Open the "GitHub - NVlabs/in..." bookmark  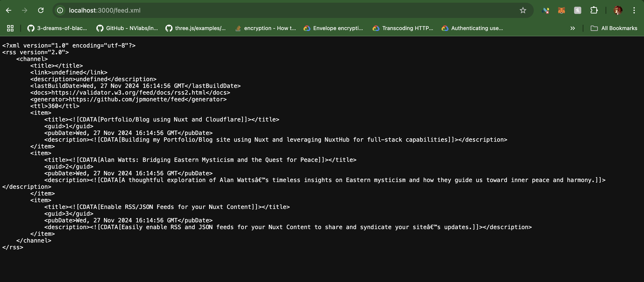[128, 28]
